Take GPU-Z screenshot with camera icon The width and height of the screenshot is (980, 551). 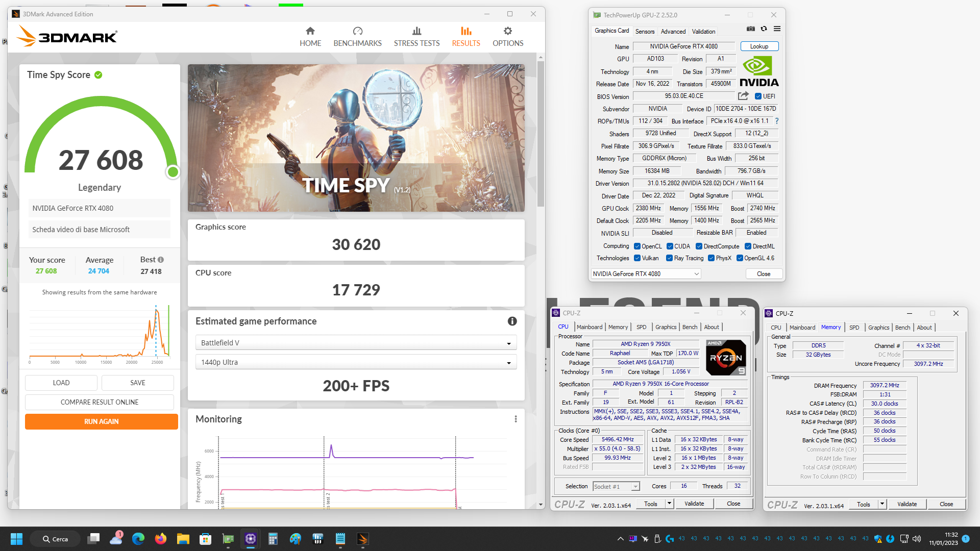click(x=750, y=29)
